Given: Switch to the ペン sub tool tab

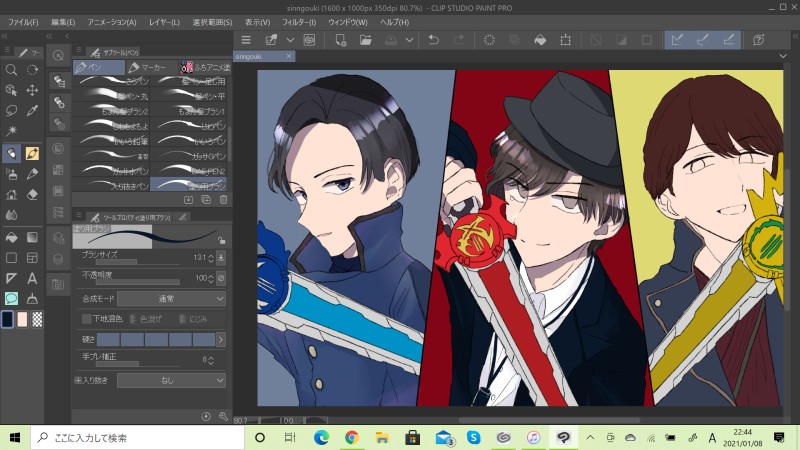Looking at the screenshot, I should click(x=98, y=67).
